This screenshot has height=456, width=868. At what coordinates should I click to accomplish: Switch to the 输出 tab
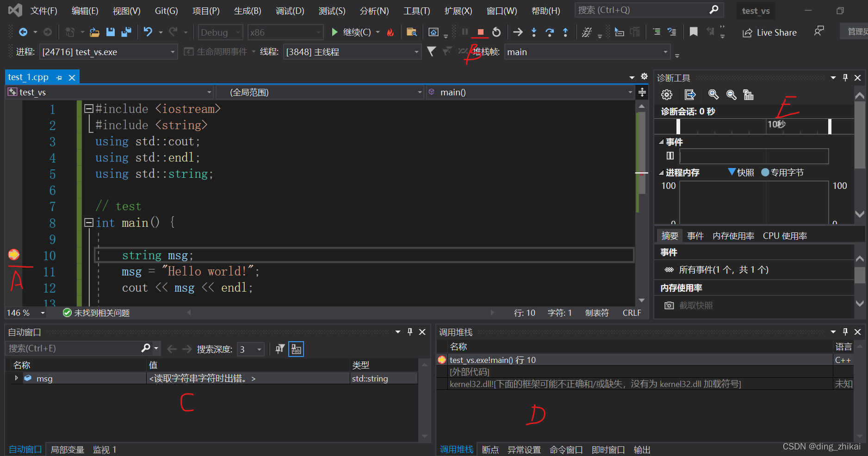642,450
